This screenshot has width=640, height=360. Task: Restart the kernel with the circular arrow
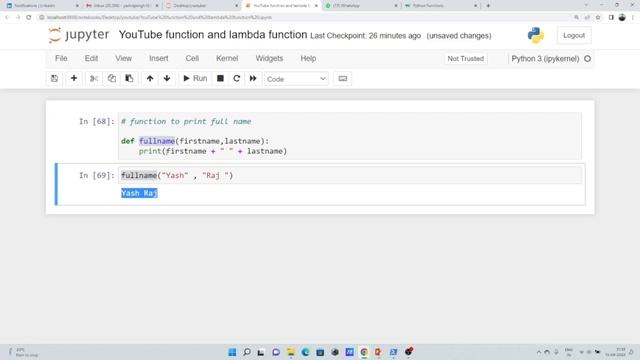tap(236, 78)
